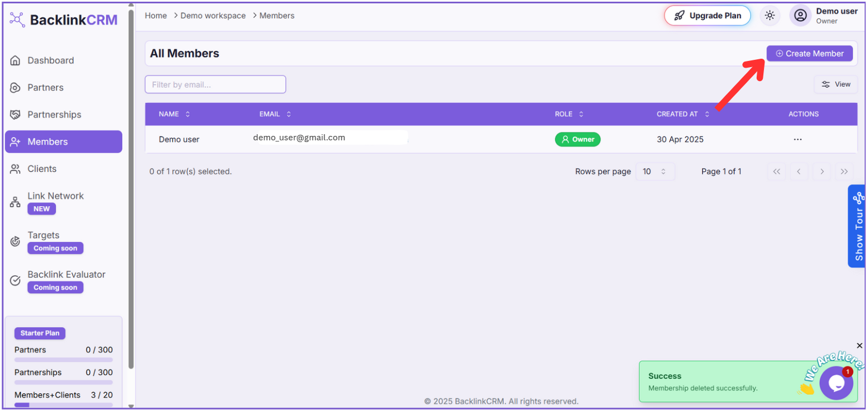Click the Filter by email input field

215,84
